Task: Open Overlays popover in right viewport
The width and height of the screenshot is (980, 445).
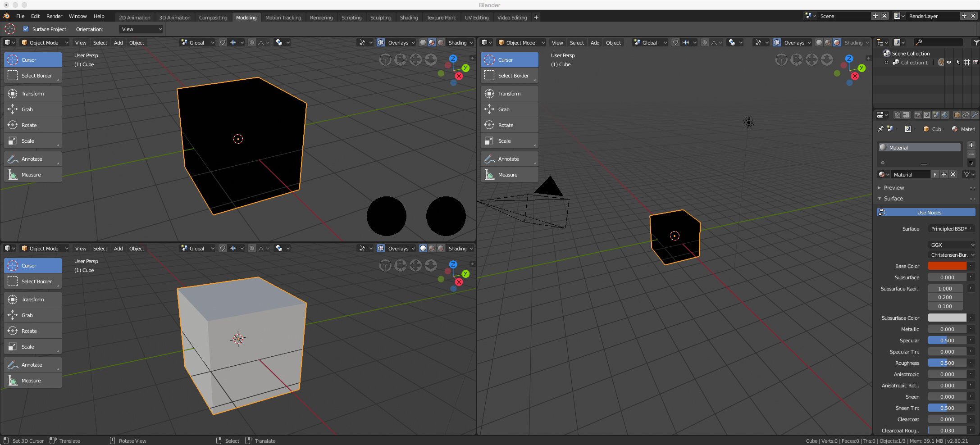Action: [797, 43]
